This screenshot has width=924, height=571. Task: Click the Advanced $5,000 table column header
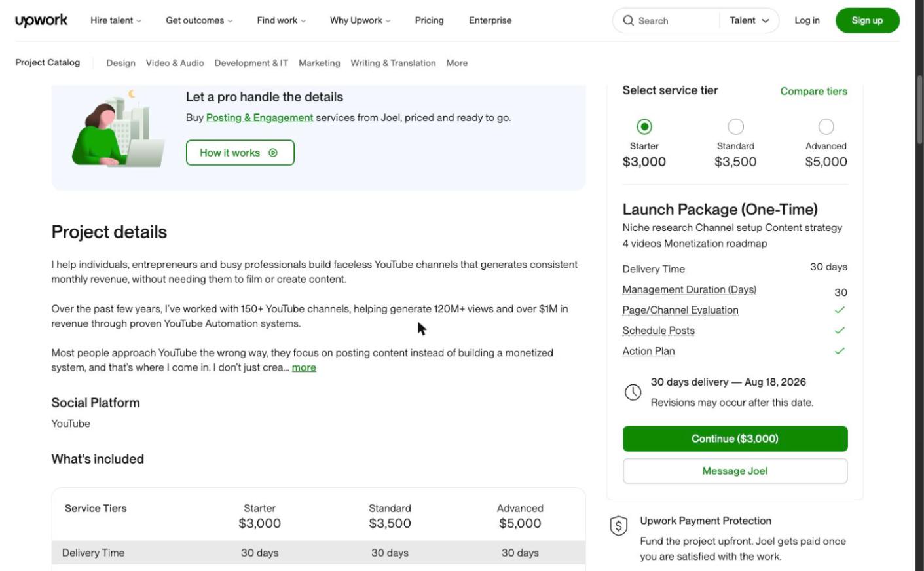coord(520,516)
